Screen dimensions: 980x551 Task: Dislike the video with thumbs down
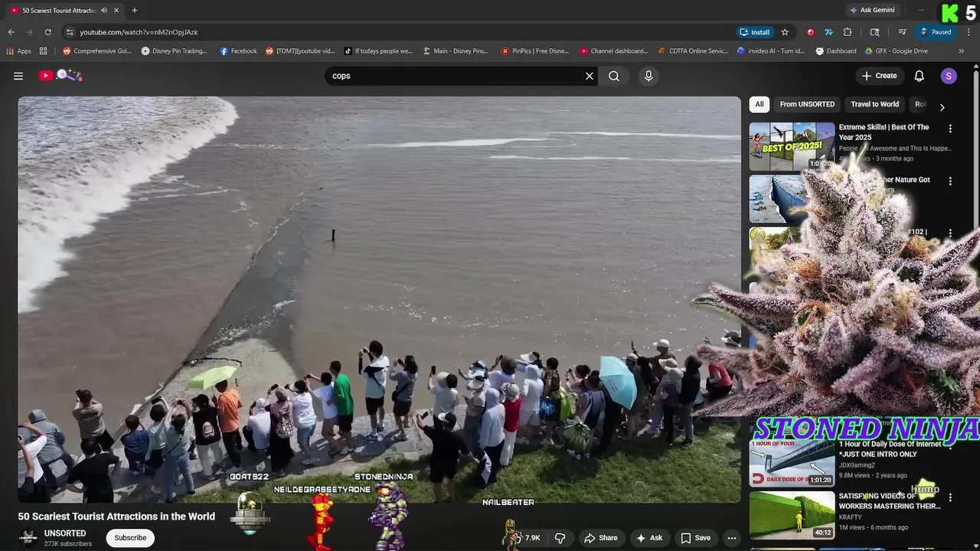coord(560,538)
